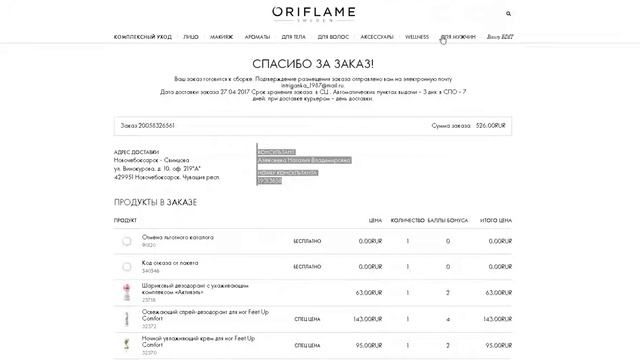The height and width of the screenshot is (360, 640).
Task: Click order total 526.00RUR
Action: pos(491,126)
